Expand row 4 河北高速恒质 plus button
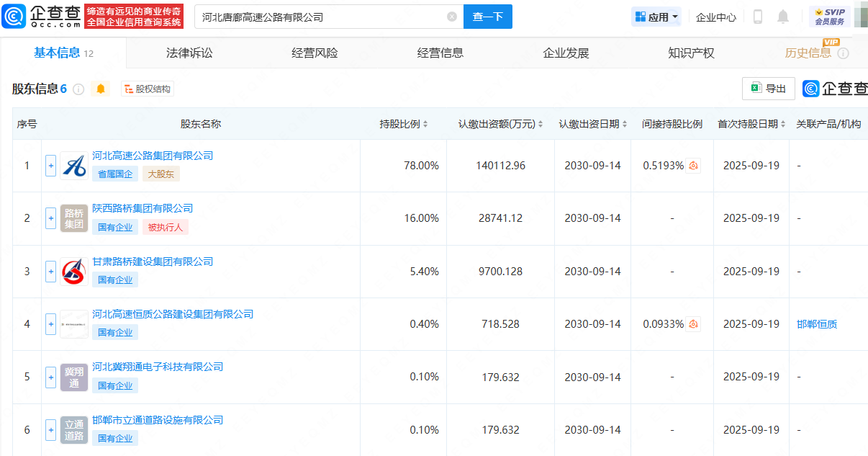The height and width of the screenshot is (456, 868). [x=50, y=323]
